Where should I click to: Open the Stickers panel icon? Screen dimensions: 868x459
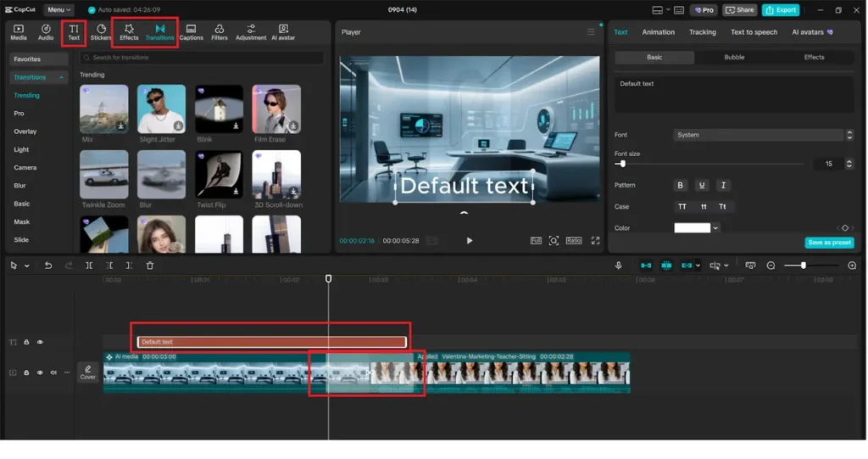click(101, 32)
